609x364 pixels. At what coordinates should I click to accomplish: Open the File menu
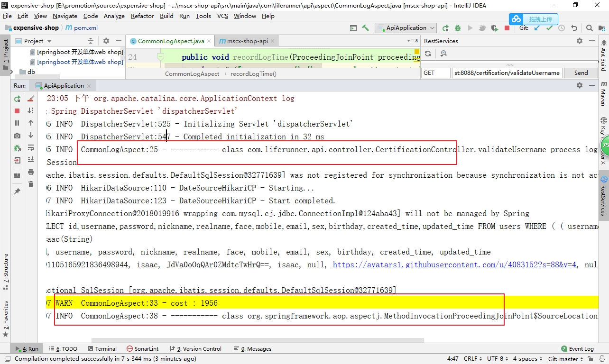pos(7,16)
